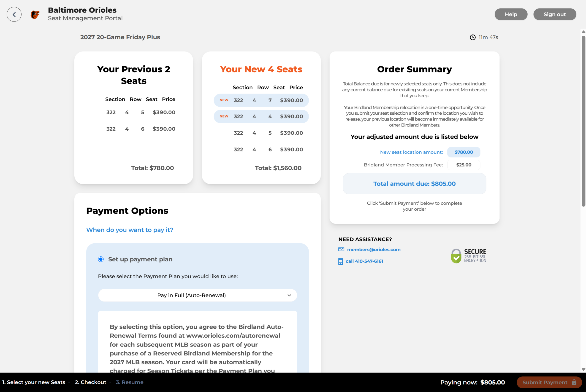Click the Paying now: $805.00 label

472,382
